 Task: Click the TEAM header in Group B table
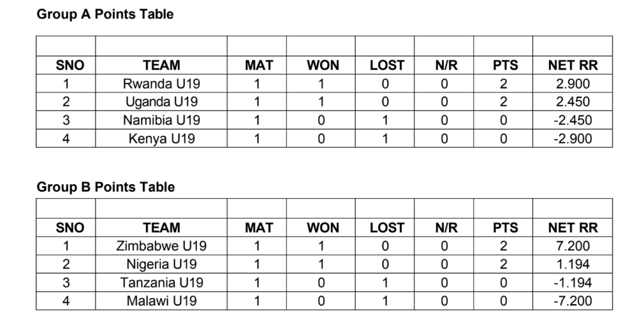tap(162, 228)
